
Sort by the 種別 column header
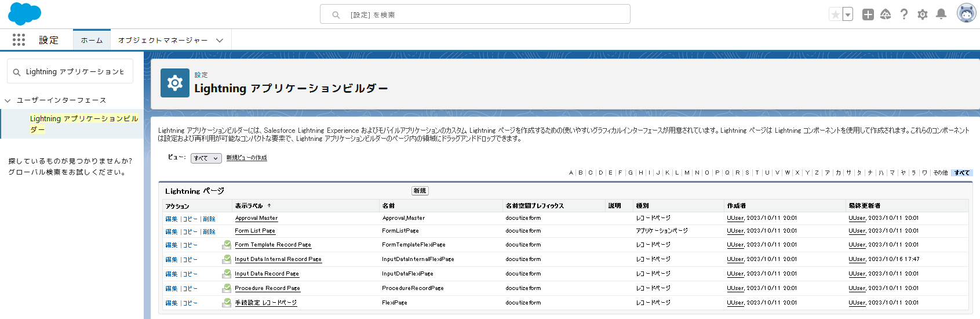pos(642,206)
